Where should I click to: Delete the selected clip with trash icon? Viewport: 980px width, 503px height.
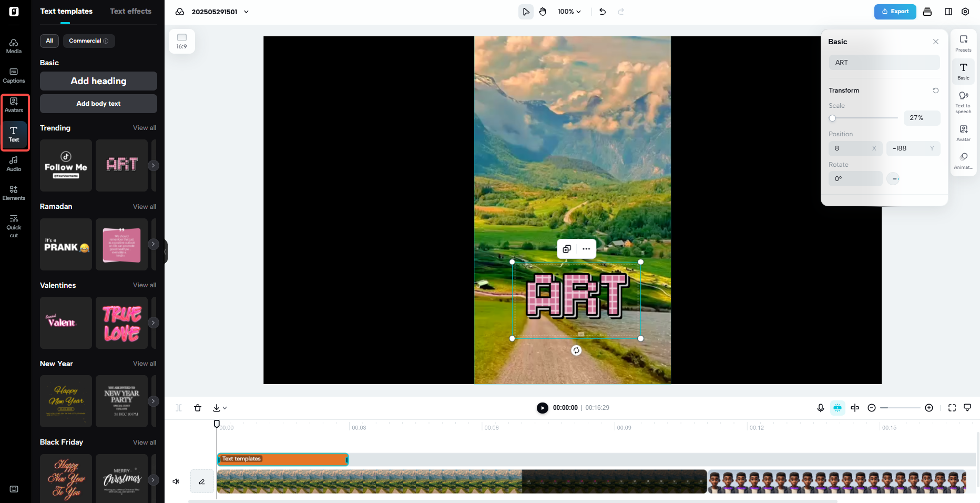point(198,408)
